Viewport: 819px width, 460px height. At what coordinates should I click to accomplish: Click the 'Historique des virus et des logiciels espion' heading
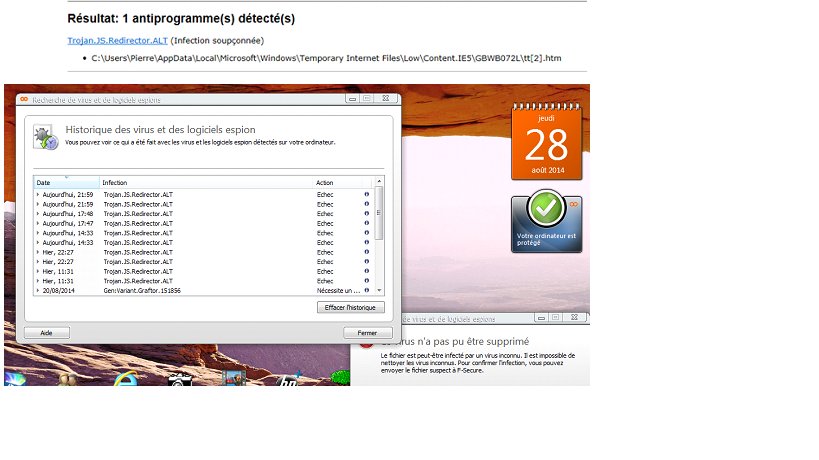click(x=160, y=129)
